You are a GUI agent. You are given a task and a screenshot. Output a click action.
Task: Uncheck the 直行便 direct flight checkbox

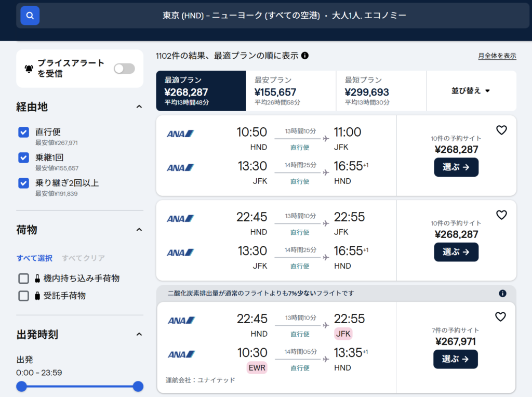coord(23,132)
